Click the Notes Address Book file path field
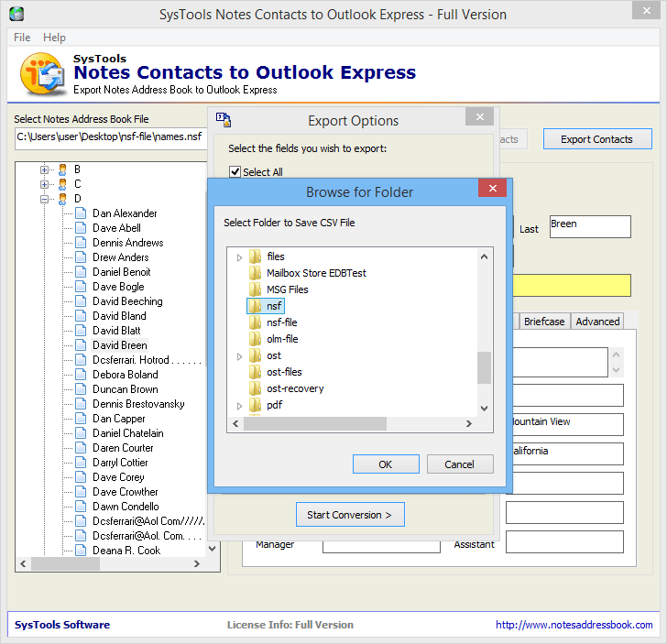 (x=111, y=139)
